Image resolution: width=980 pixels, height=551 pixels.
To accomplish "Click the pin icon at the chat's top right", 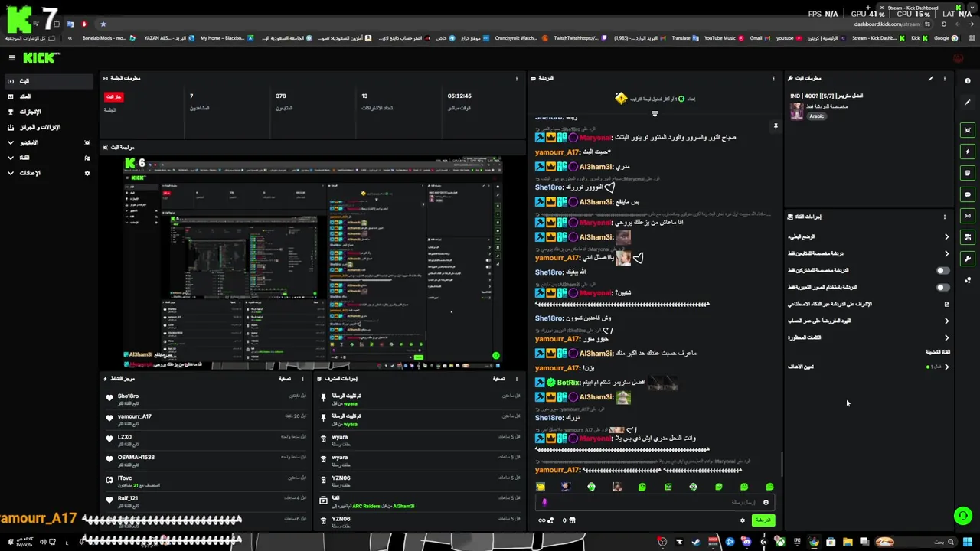I will click(776, 127).
